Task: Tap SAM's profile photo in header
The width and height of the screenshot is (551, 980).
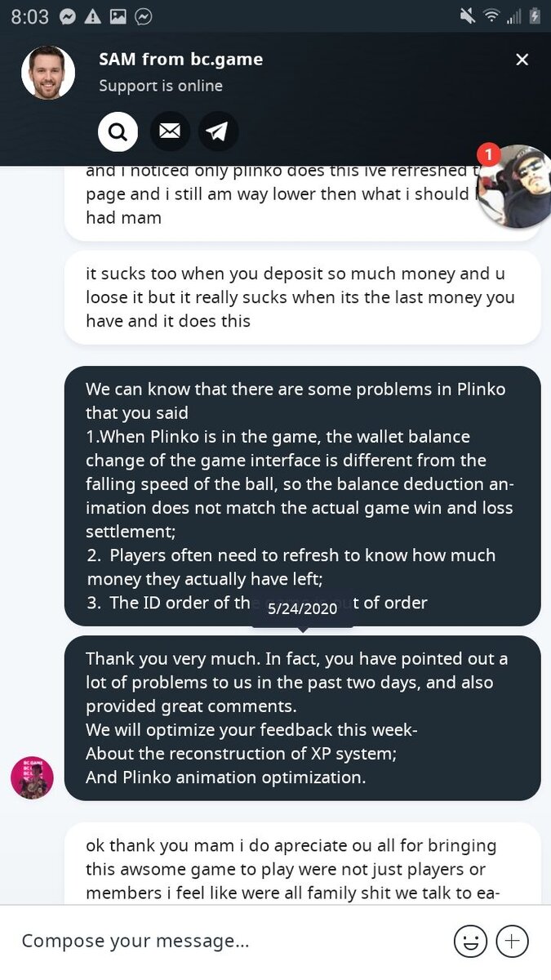Action: 48,73
